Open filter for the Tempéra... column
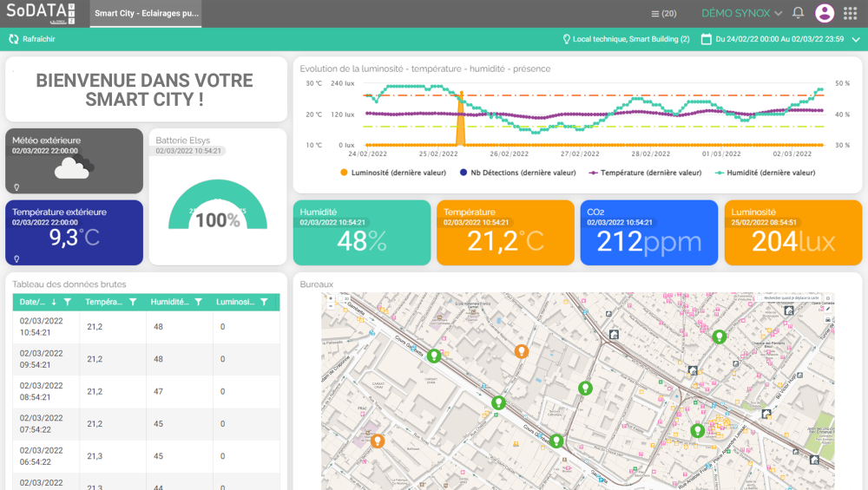The image size is (868, 490). [133, 302]
